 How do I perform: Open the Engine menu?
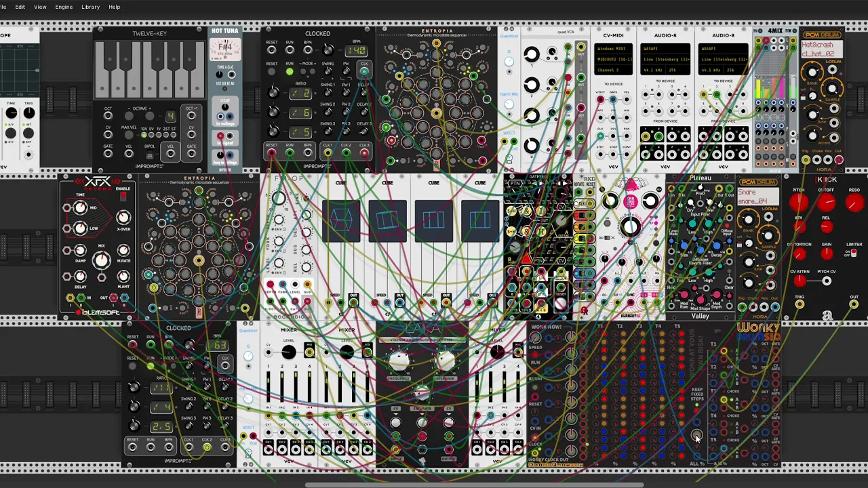(64, 7)
